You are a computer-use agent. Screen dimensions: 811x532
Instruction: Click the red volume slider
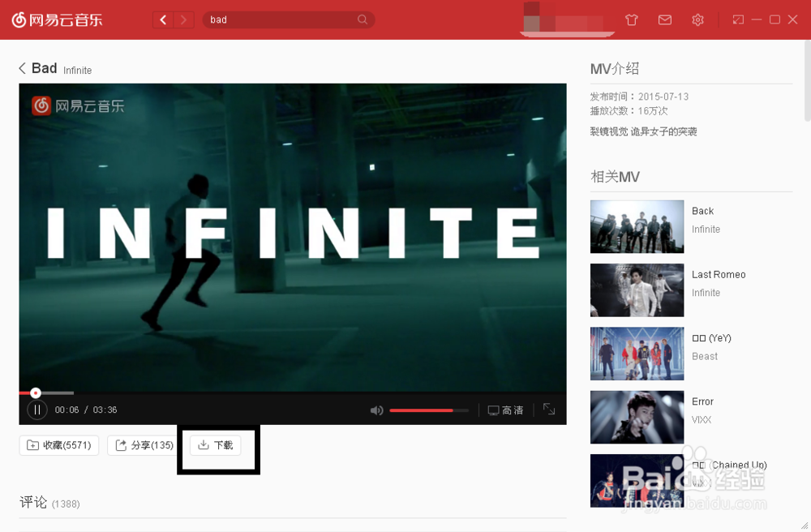coord(429,410)
